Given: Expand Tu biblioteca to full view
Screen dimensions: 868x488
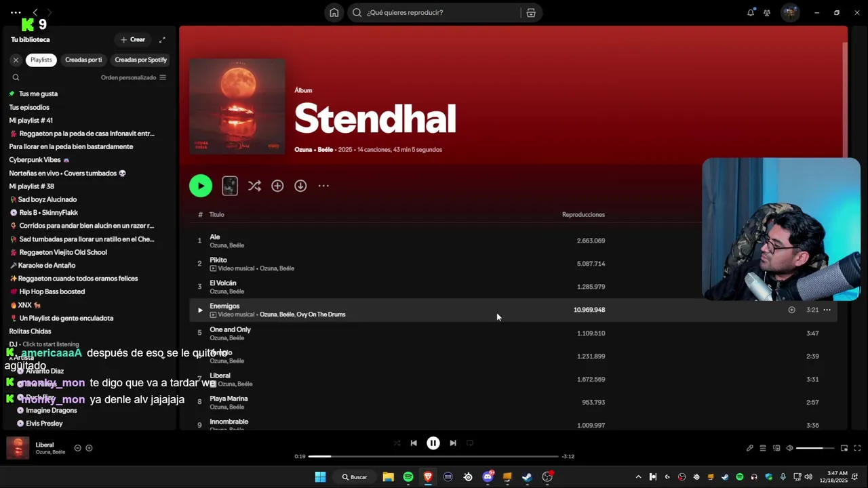Looking at the screenshot, I should [162, 39].
